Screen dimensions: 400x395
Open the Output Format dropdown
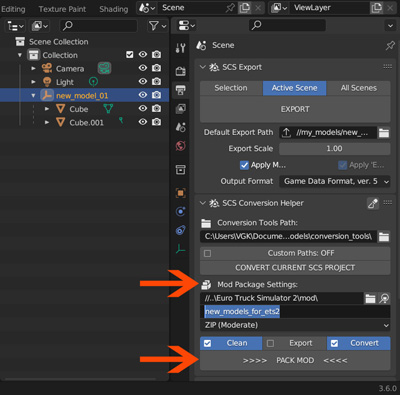[x=334, y=181]
